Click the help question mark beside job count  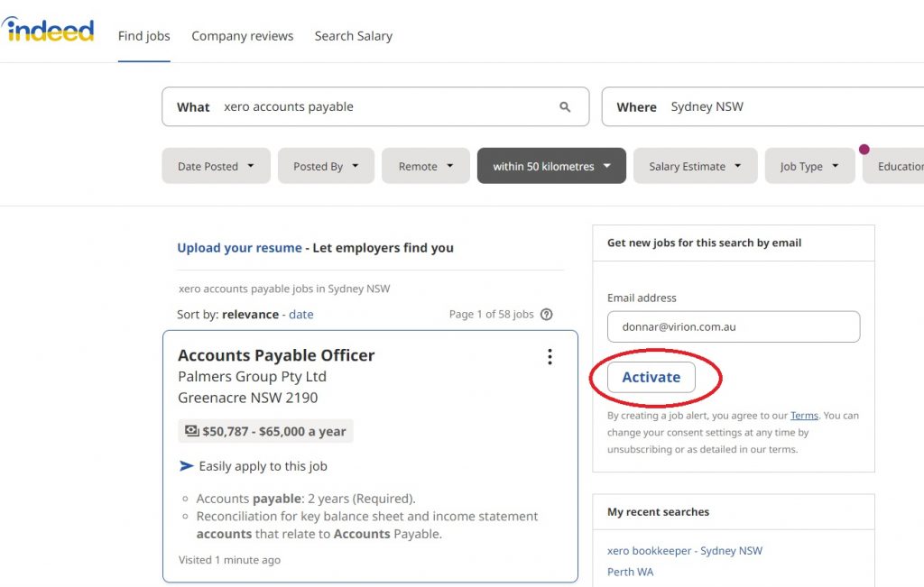click(x=546, y=315)
